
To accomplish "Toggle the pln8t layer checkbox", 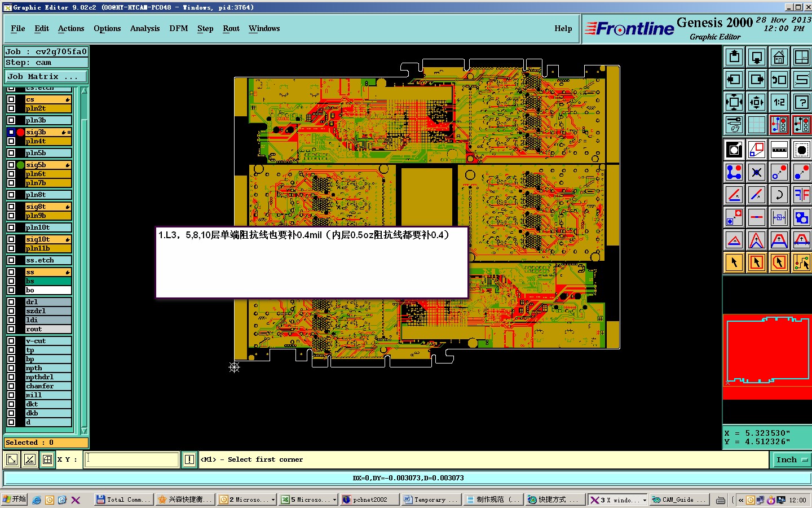I will click(11, 195).
